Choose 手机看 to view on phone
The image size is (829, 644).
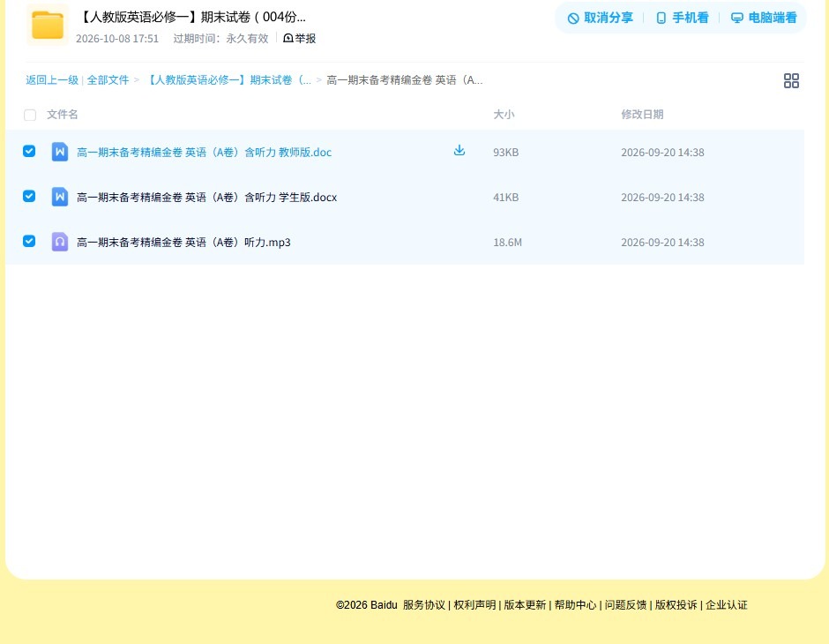682,18
